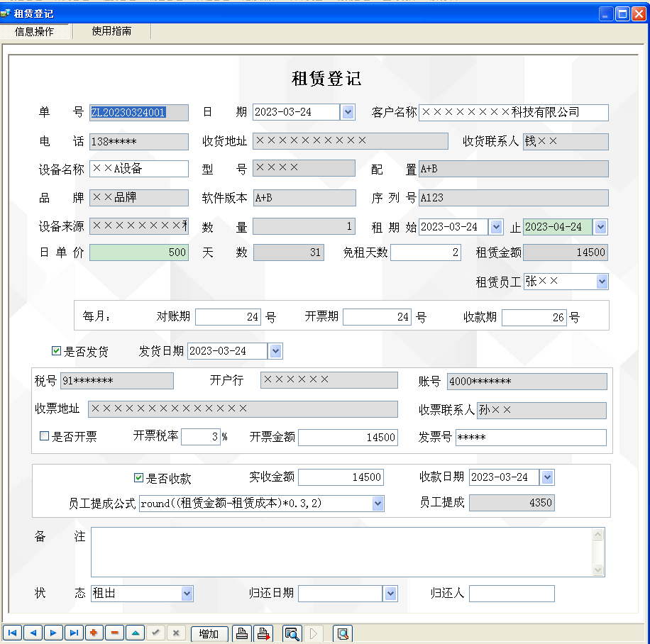Image resolution: width=650 pixels, height=644 pixels.
Task: Open the 租期始 start date dropdown
Action: click(x=496, y=227)
